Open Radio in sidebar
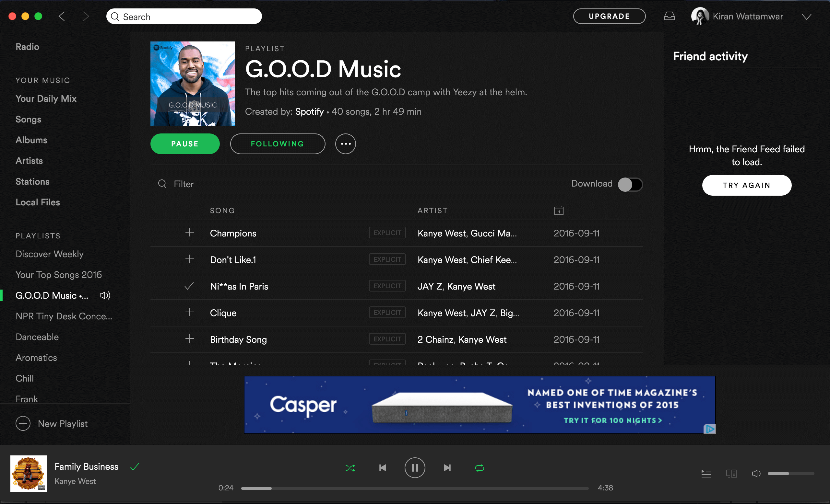This screenshot has width=830, height=504. [27, 47]
